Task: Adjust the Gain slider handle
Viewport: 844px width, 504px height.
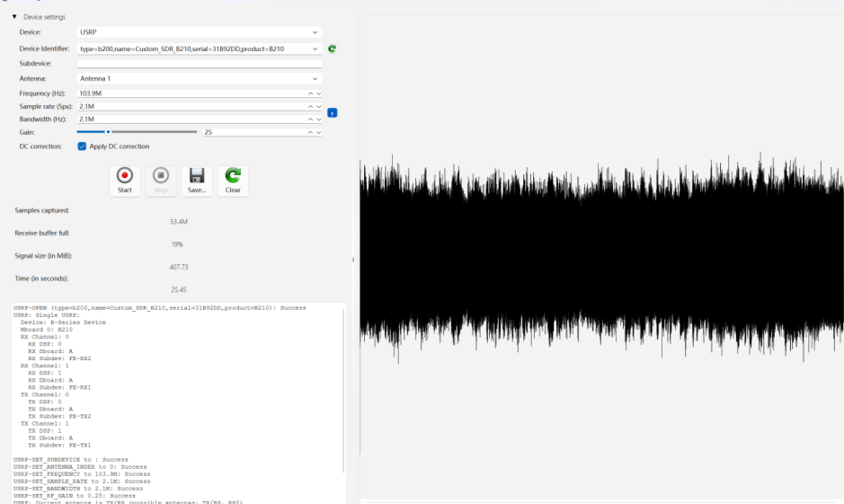Action: tap(108, 132)
